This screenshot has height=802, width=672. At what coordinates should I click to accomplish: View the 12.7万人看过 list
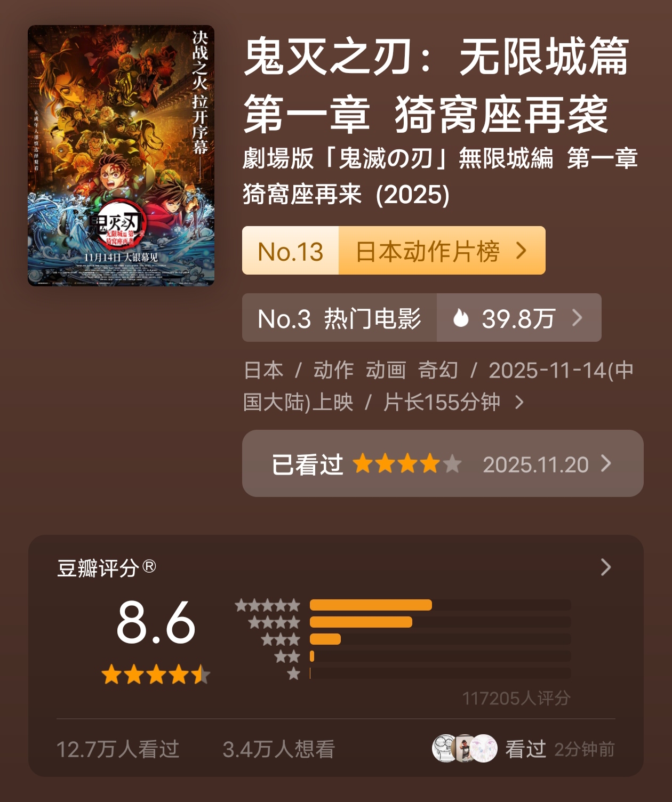(118, 749)
